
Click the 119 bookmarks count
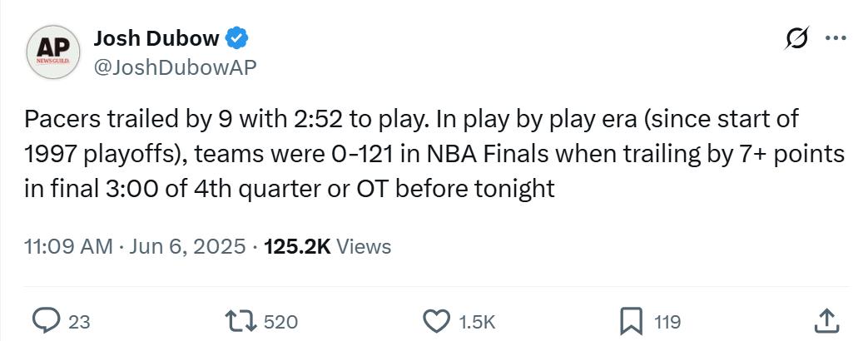pos(667,322)
